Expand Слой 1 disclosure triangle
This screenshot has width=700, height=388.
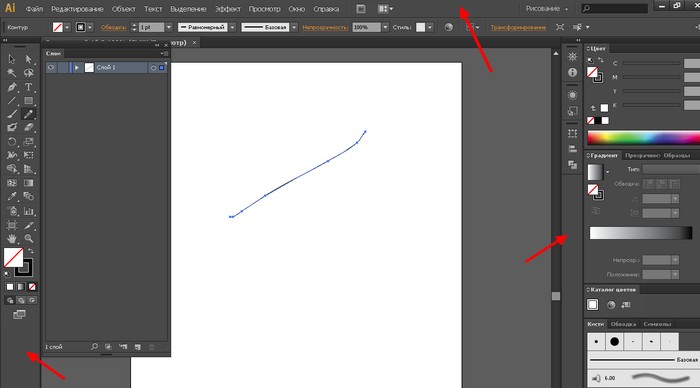coord(77,67)
